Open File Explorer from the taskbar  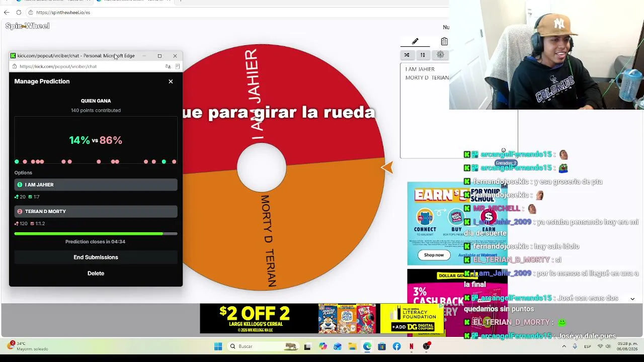coord(352,346)
